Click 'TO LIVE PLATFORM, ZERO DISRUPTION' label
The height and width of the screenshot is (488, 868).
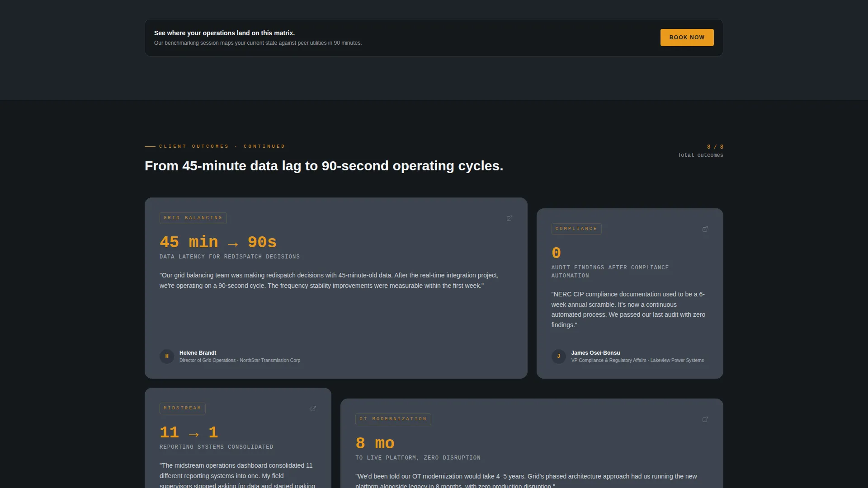pos(418,458)
